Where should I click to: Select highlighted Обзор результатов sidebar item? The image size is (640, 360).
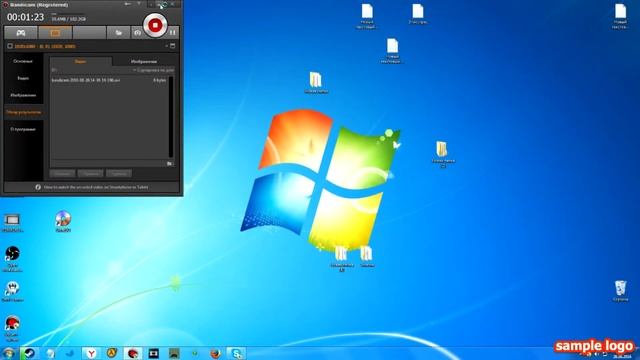coord(23,112)
